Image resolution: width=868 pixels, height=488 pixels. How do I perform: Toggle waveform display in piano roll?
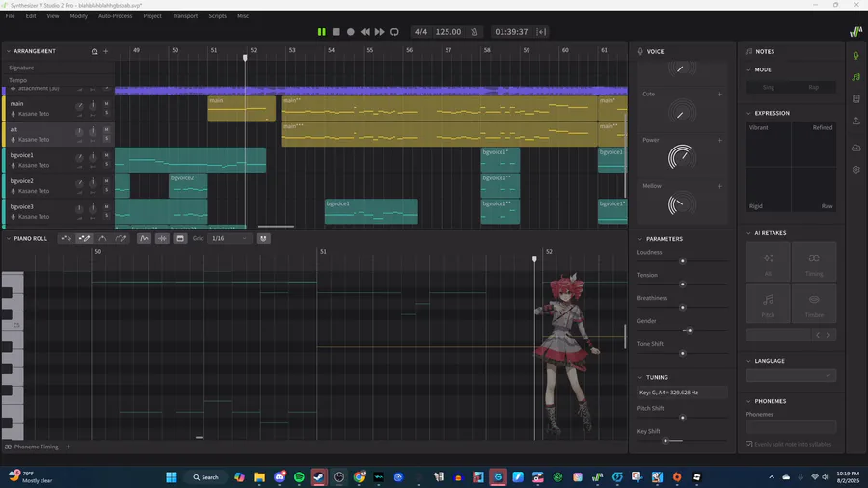pos(162,238)
